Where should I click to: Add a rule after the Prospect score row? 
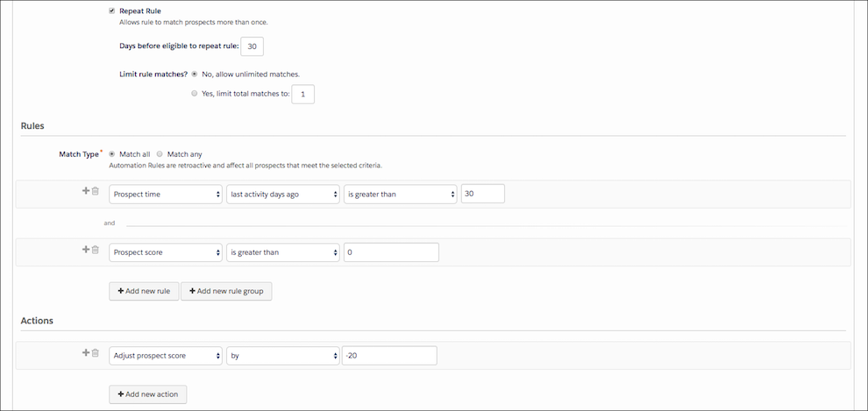tap(86, 250)
